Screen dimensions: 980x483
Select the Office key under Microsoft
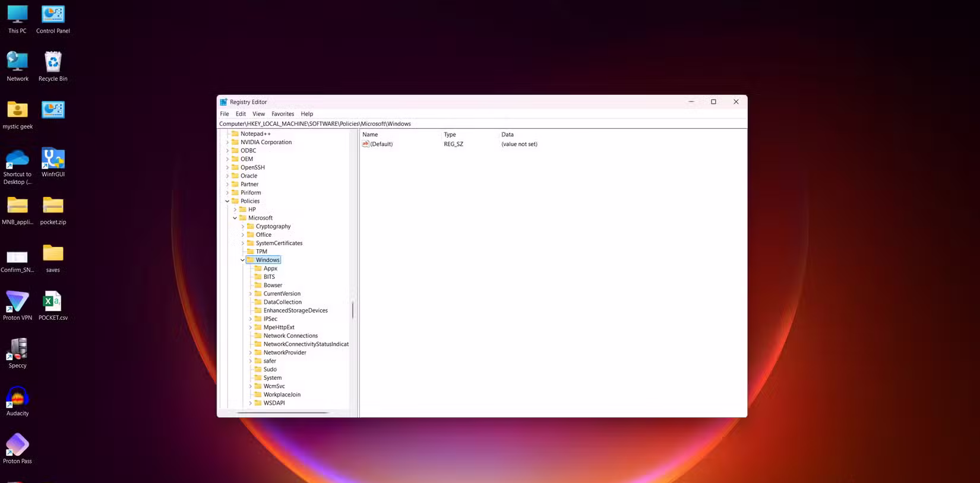pyautogui.click(x=263, y=235)
